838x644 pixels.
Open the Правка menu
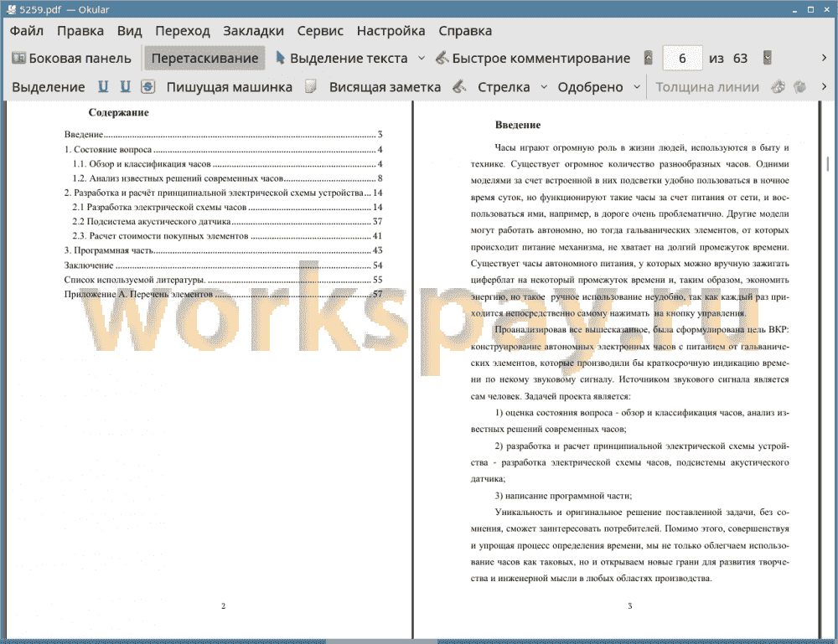point(80,31)
